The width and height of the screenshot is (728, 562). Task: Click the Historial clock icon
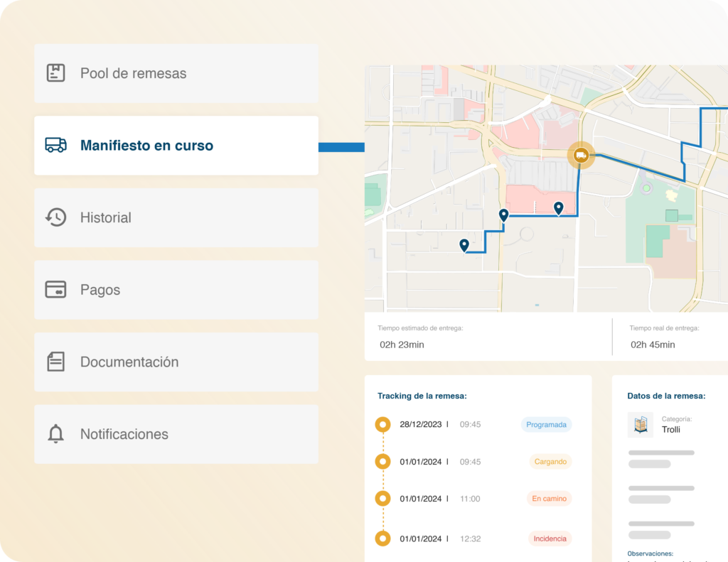coord(55,217)
